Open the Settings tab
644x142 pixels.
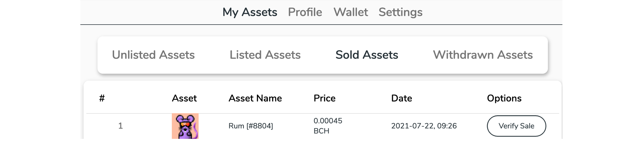(x=400, y=12)
